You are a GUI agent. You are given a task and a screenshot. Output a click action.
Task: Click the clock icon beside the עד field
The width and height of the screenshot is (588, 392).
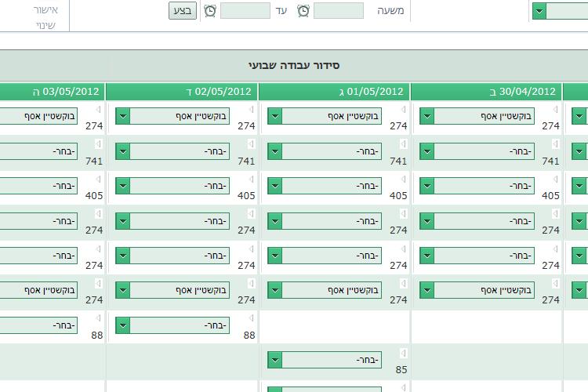click(210, 11)
